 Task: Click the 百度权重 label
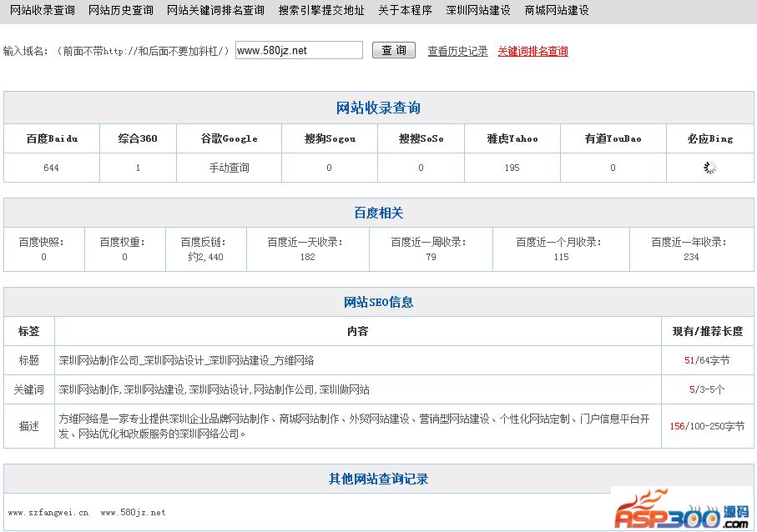tap(122, 242)
